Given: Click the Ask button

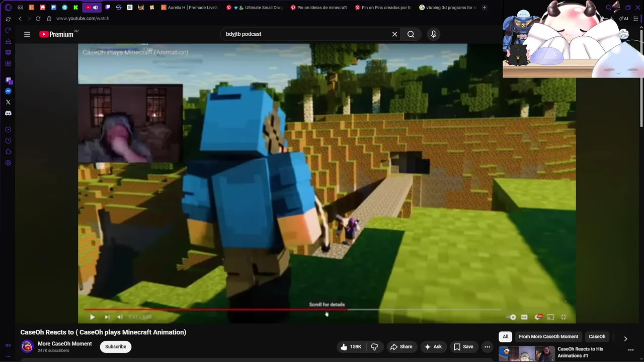Looking at the screenshot, I should pyautogui.click(x=433, y=346).
